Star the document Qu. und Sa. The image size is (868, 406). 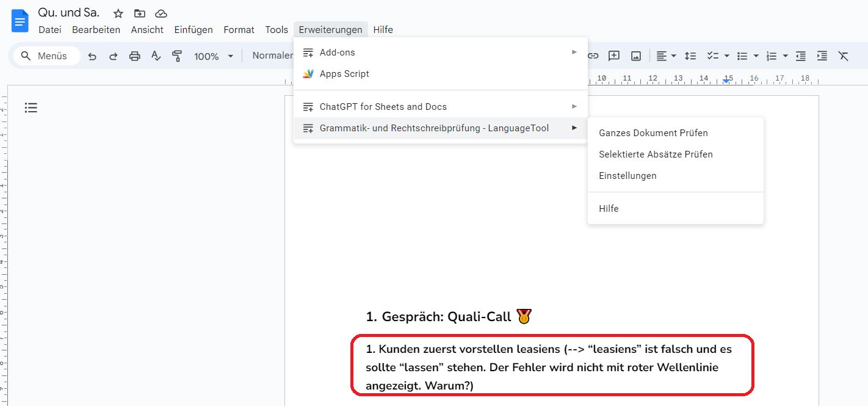(118, 13)
